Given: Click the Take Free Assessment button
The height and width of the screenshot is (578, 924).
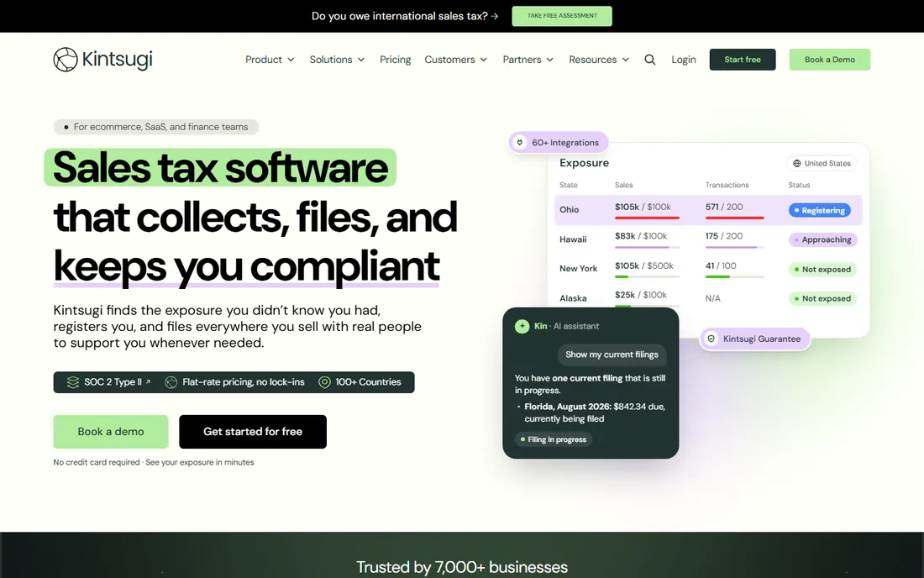Looking at the screenshot, I should point(562,16).
